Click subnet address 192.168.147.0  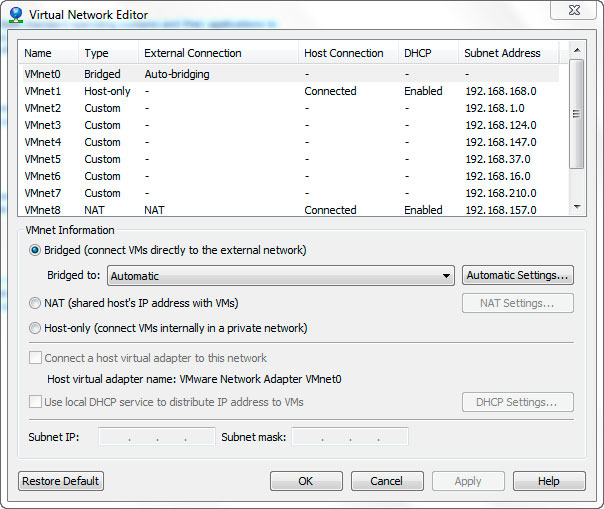pyautogui.click(x=501, y=142)
